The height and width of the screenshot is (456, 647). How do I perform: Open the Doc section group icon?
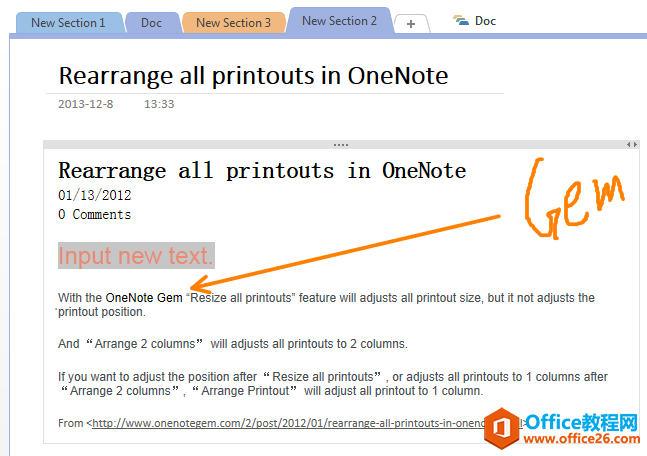pos(461,21)
